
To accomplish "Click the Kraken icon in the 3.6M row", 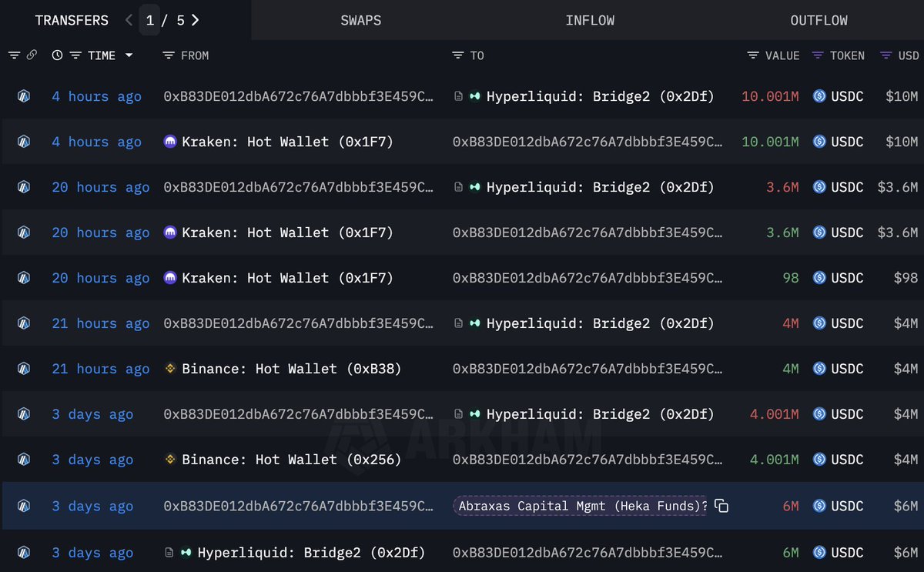I will pyautogui.click(x=170, y=232).
